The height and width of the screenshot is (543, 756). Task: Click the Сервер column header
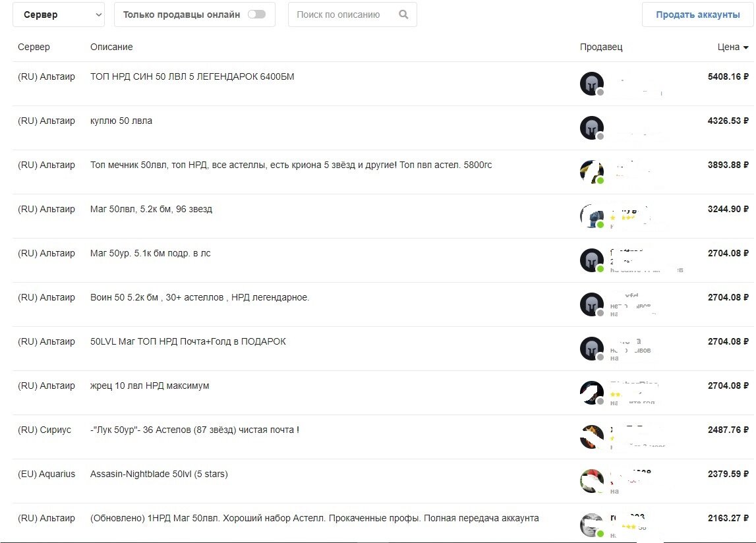(x=34, y=47)
